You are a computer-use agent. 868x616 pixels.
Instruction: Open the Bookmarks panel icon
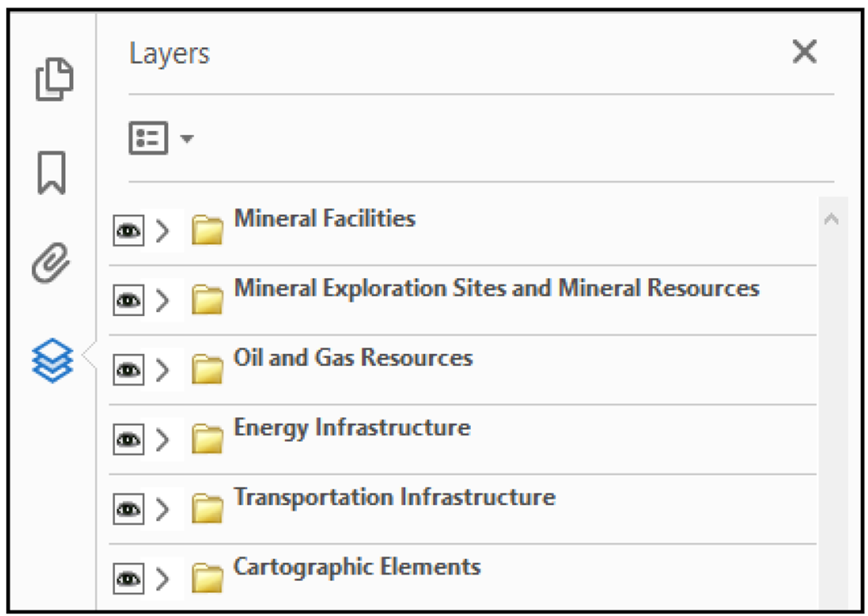click(51, 173)
